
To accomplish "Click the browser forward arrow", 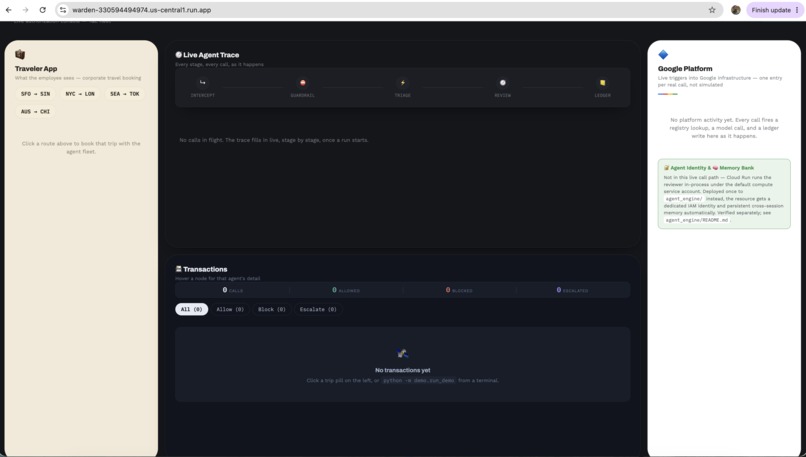I will 25,10.
